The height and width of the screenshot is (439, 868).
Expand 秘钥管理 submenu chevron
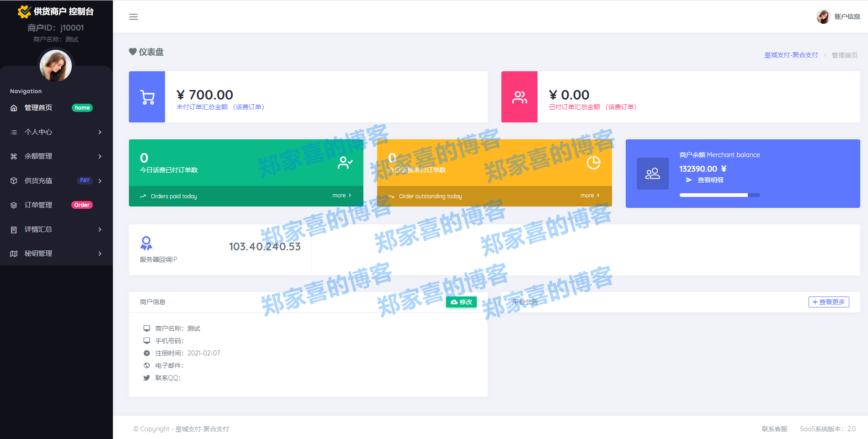pyautogui.click(x=100, y=254)
